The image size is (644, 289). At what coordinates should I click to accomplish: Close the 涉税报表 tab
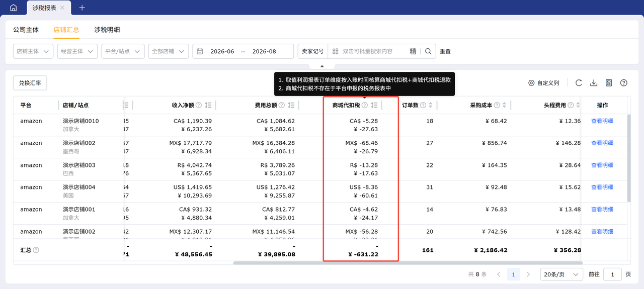(x=62, y=8)
